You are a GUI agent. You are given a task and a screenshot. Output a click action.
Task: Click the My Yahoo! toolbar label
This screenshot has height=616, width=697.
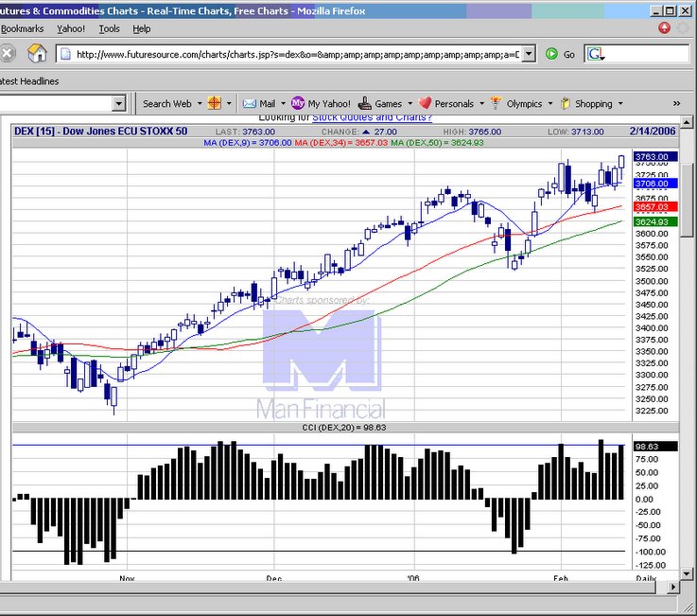329,104
